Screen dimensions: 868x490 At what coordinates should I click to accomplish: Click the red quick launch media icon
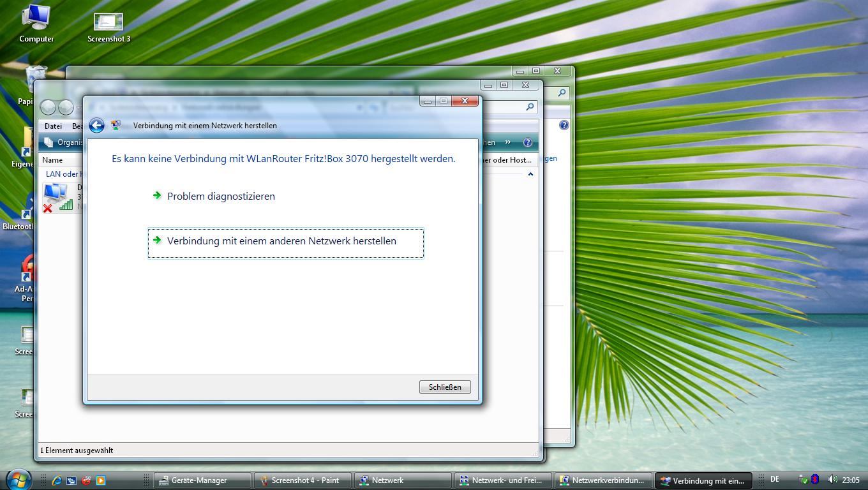tap(86, 480)
